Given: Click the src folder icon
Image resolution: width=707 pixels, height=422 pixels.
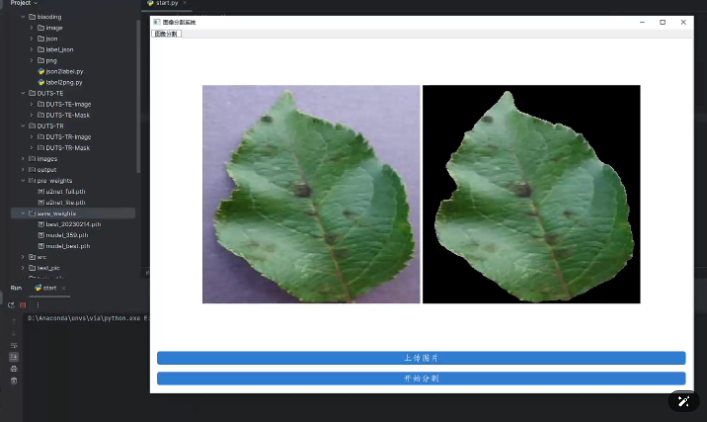Looking at the screenshot, I should click(32, 257).
